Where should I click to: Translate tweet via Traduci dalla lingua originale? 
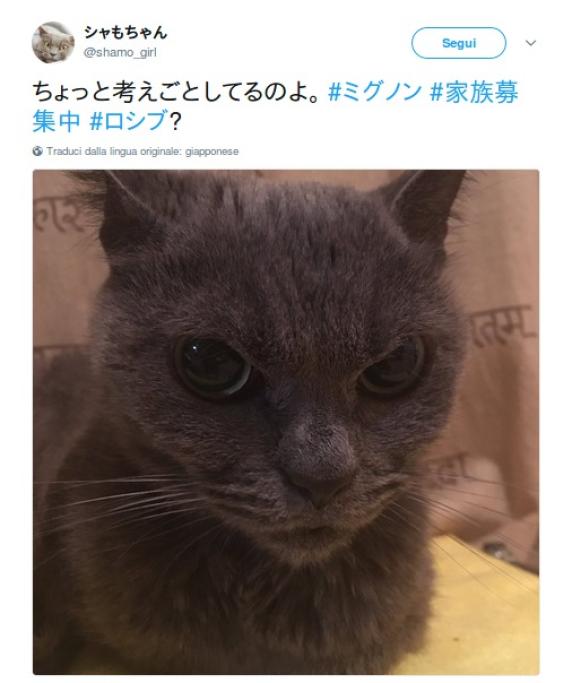[x=142, y=151]
